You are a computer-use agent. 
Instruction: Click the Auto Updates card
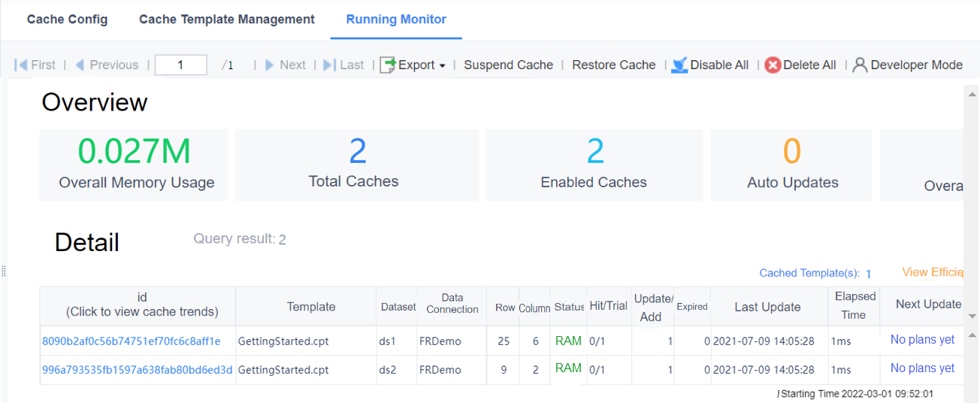point(791,165)
